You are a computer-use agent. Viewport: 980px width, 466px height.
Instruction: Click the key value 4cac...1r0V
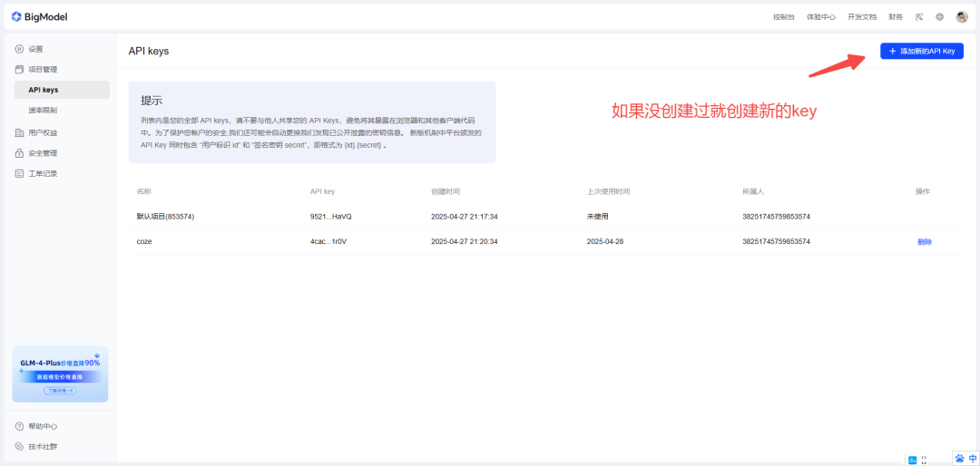328,241
